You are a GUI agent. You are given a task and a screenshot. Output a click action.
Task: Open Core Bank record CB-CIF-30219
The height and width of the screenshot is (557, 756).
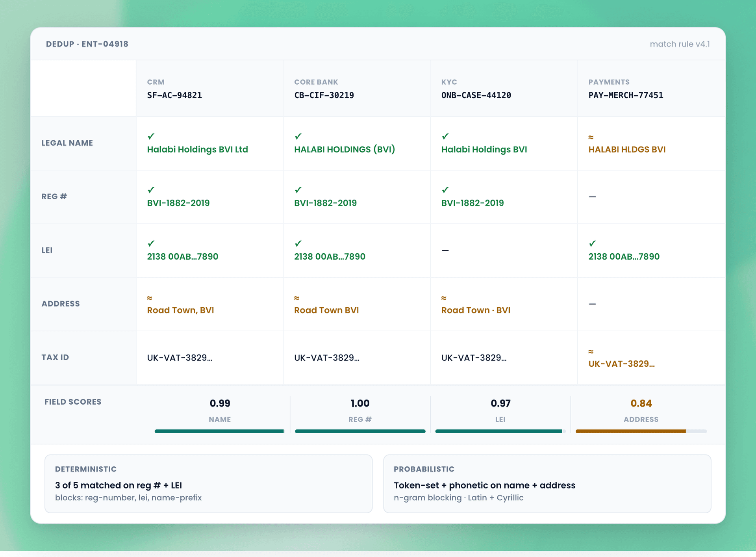click(324, 95)
